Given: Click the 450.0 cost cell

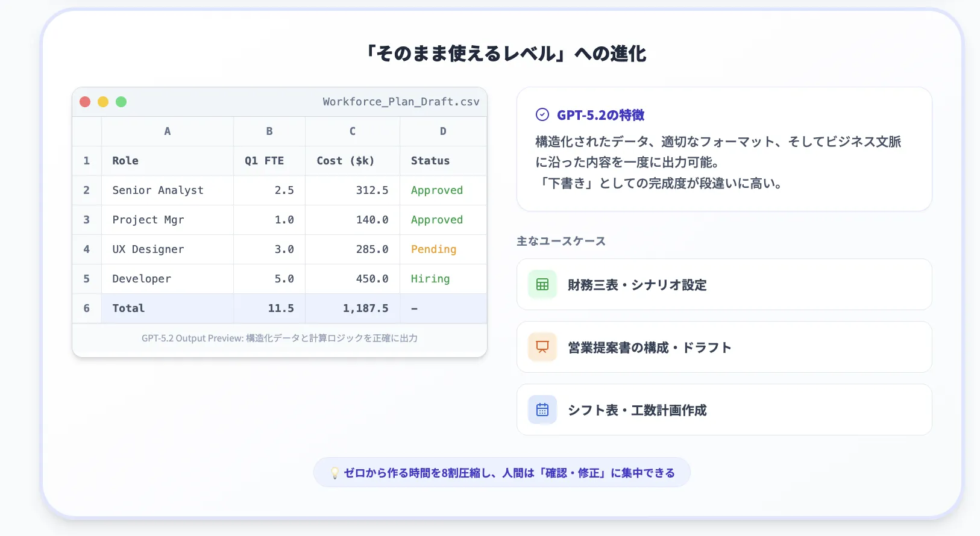Looking at the screenshot, I should click(353, 279).
